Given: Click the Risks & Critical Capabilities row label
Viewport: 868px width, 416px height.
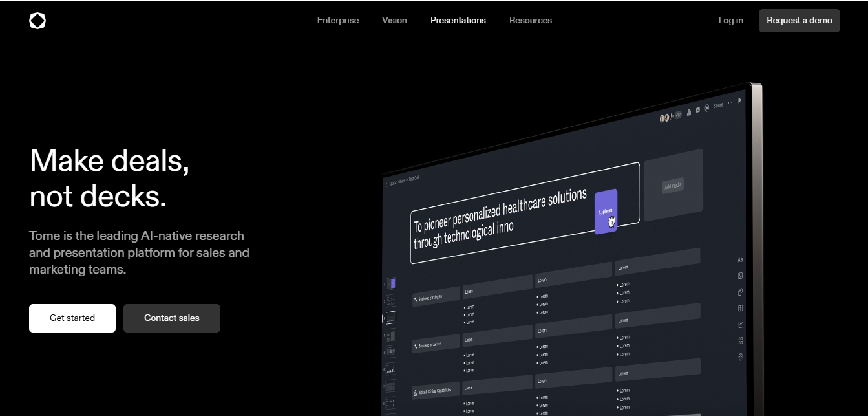Looking at the screenshot, I should point(436,392).
